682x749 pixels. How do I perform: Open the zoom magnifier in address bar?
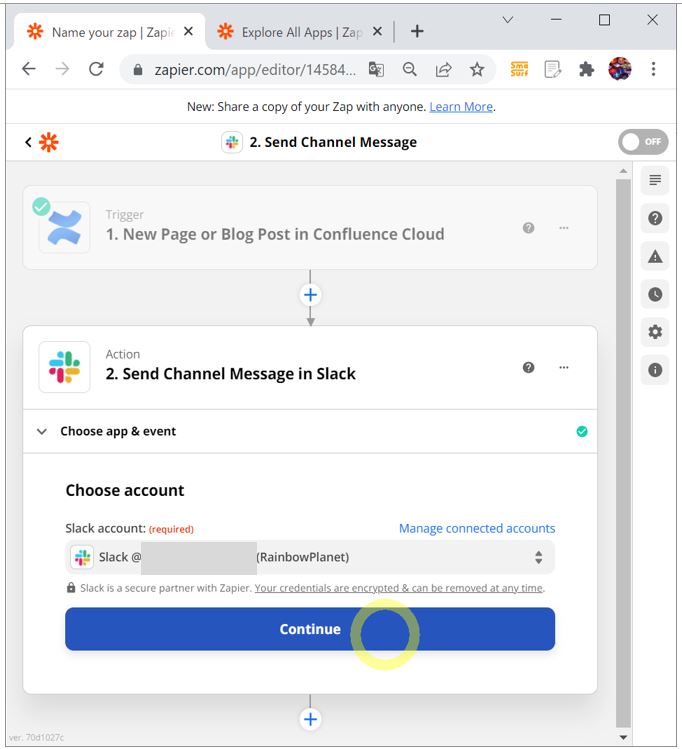[x=410, y=70]
